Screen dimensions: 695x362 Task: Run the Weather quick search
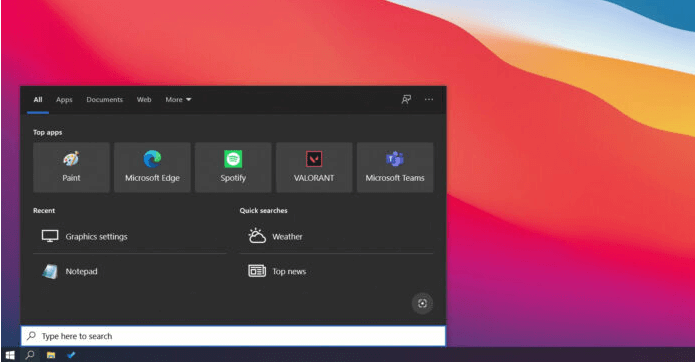click(336, 237)
